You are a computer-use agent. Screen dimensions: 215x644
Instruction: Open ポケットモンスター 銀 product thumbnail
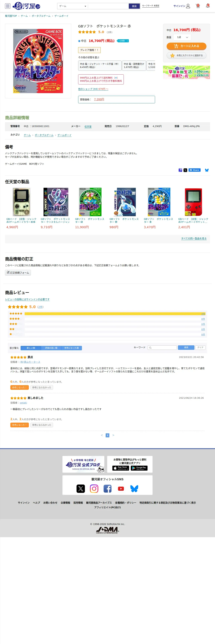point(124,202)
